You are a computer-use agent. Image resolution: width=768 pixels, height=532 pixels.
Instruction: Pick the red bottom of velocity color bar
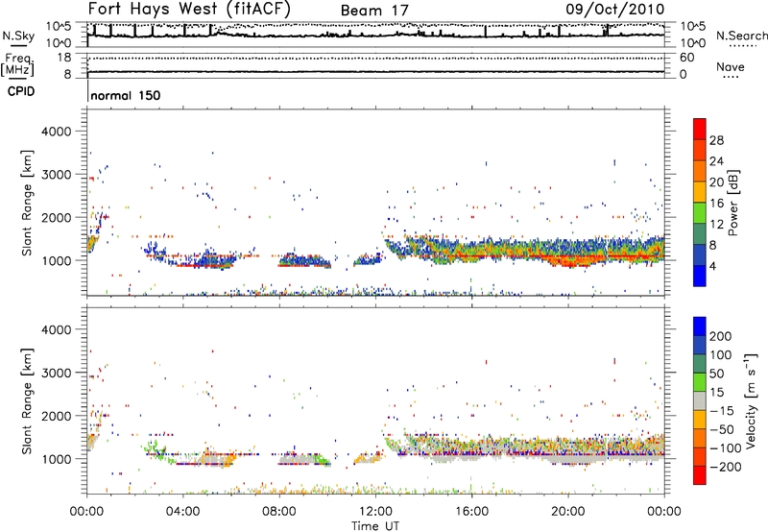click(x=700, y=476)
